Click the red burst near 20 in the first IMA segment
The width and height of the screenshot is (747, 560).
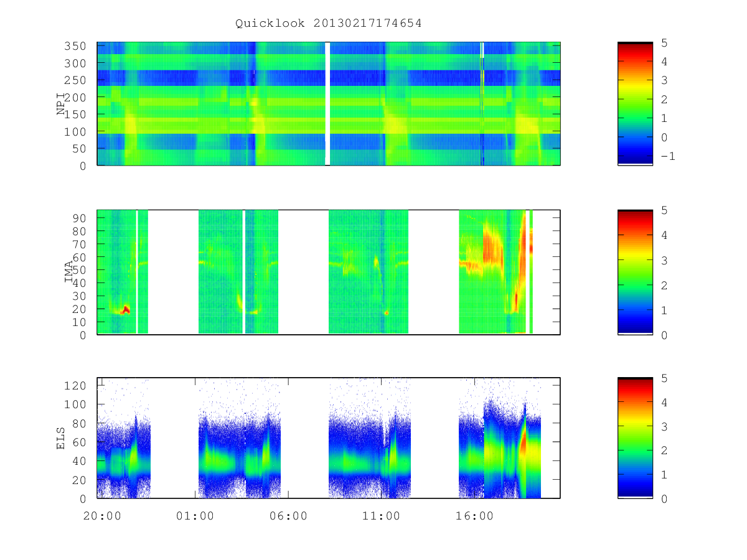[126, 309]
